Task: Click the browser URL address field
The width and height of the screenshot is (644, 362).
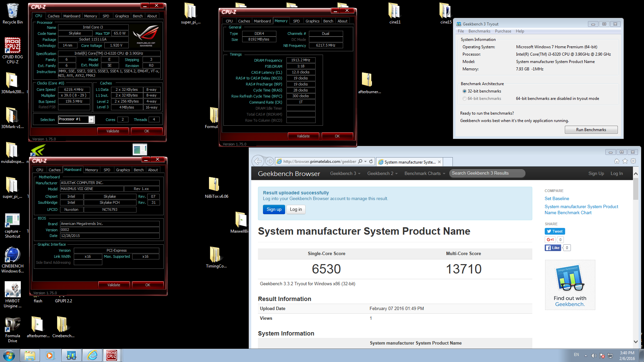Action: [x=320, y=161]
